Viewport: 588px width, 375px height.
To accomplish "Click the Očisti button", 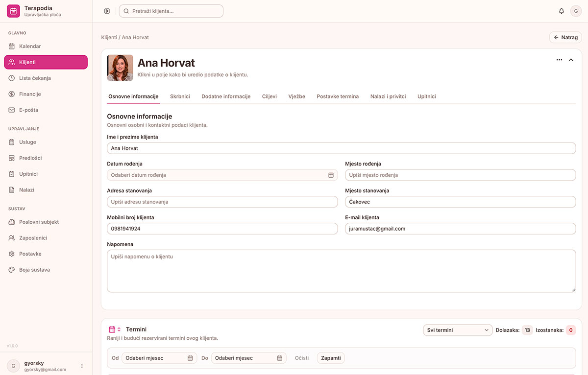I will pyautogui.click(x=302, y=358).
